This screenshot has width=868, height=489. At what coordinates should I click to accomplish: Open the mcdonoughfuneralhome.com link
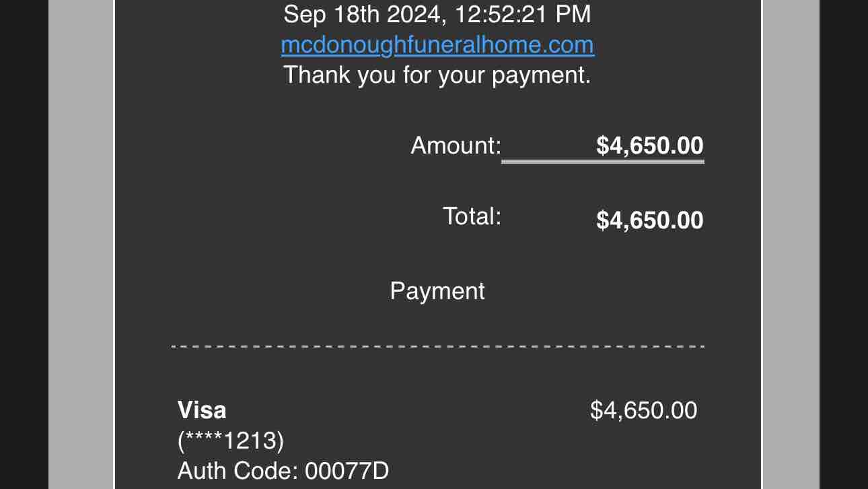[x=437, y=44]
